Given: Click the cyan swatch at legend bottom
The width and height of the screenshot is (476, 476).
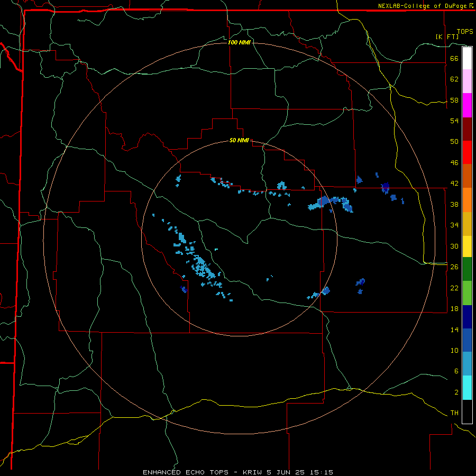Looking at the screenshot, I should point(467,388).
